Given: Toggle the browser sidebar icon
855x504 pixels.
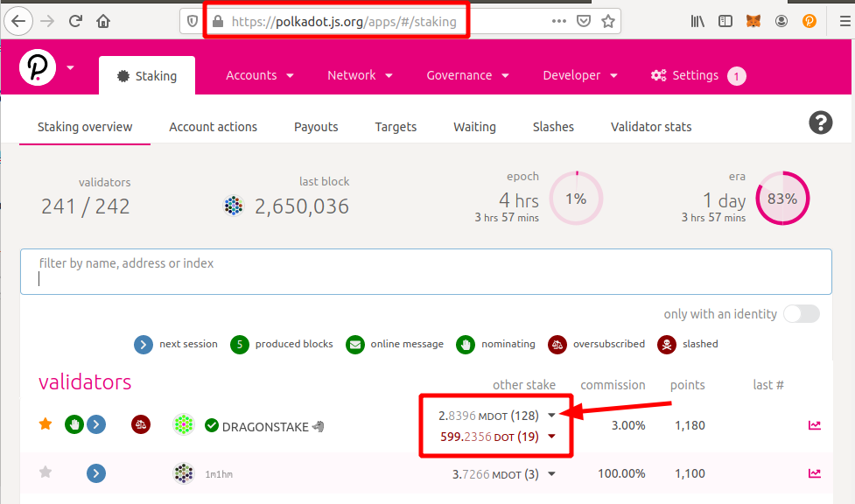Looking at the screenshot, I should coord(725,21).
